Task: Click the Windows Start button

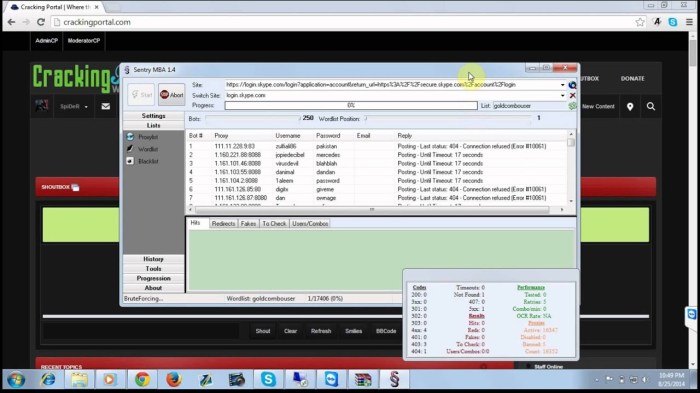Action: [16, 380]
